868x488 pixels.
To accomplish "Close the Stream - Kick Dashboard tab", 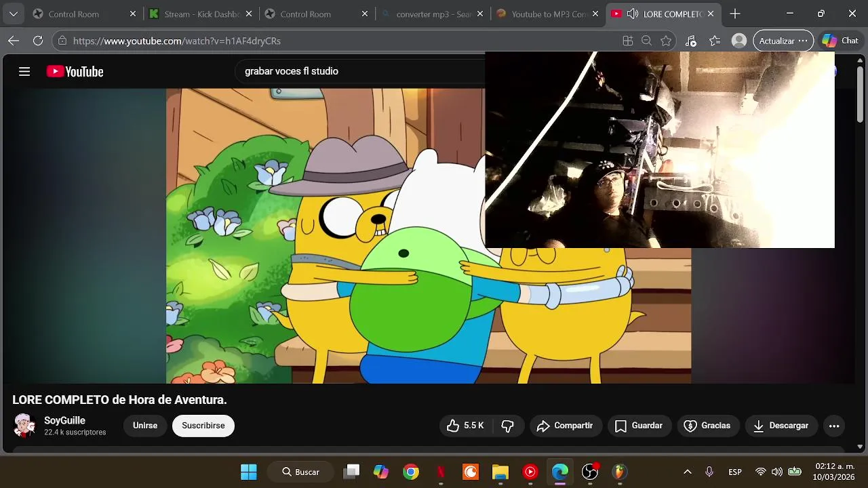I will pyautogui.click(x=249, y=14).
